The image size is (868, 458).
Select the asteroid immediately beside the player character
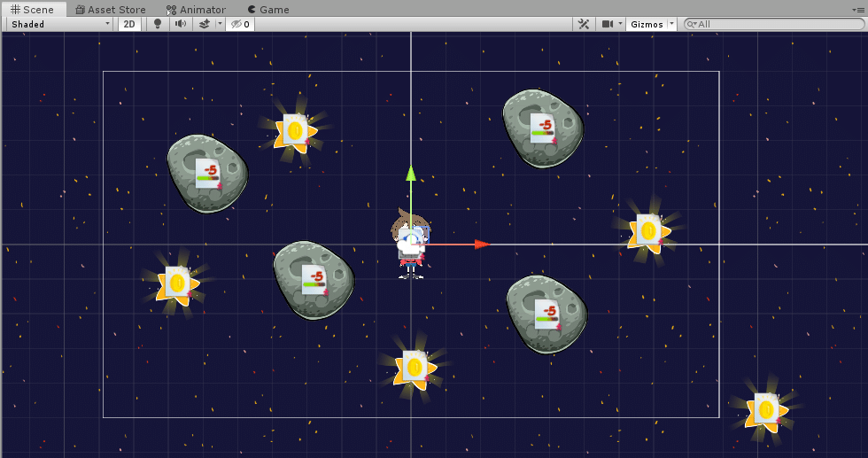[314, 280]
